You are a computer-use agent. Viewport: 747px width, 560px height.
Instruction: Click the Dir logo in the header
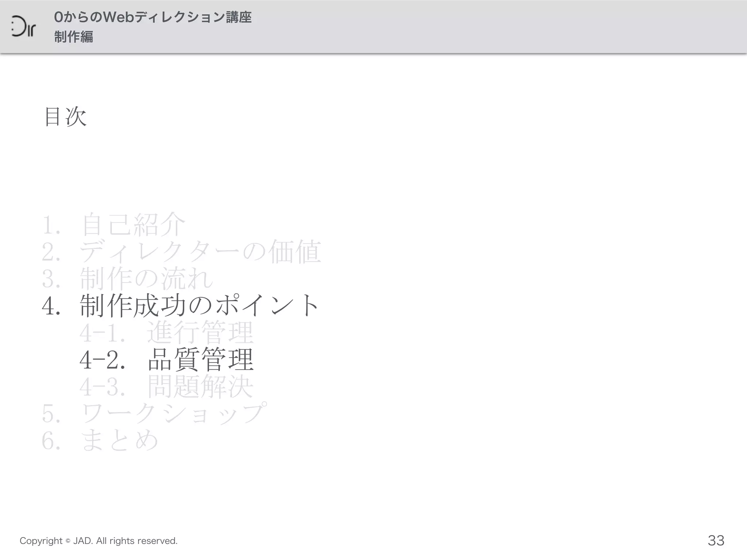tap(23, 26)
